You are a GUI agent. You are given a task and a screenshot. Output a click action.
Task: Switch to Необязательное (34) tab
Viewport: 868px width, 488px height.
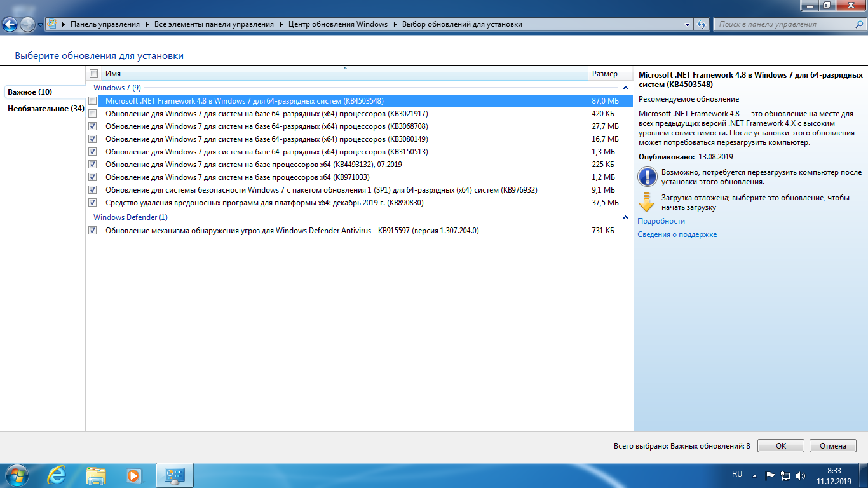(x=46, y=109)
